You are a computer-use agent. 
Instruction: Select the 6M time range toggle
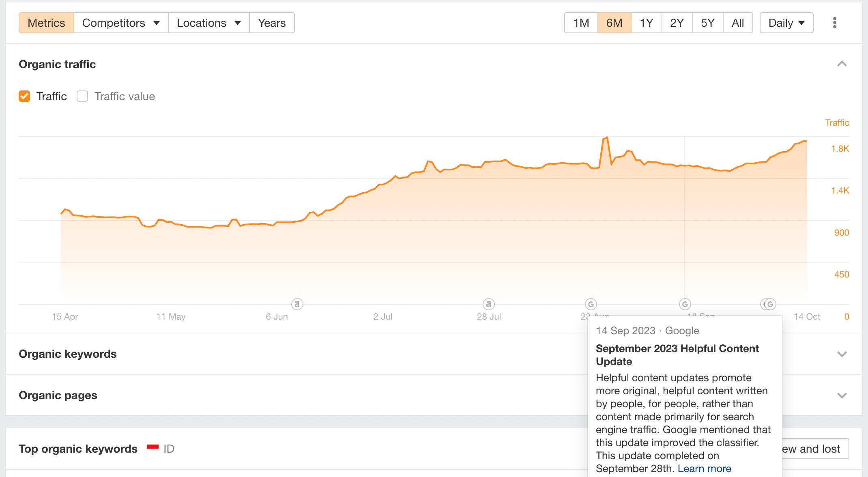614,23
